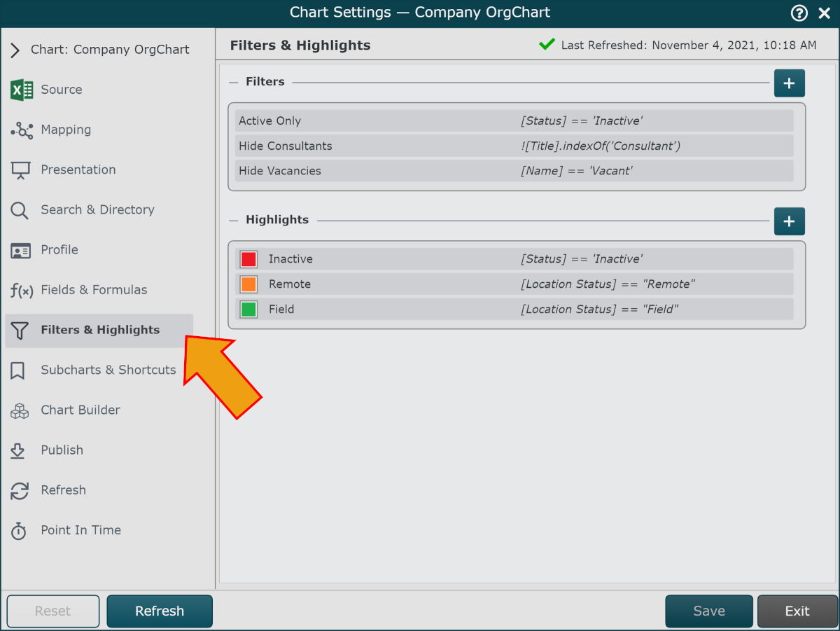Click the orange Remote highlight color swatch
Image resolution: width=840 pixels, height=631 pixels.
[x=248, y=284]
